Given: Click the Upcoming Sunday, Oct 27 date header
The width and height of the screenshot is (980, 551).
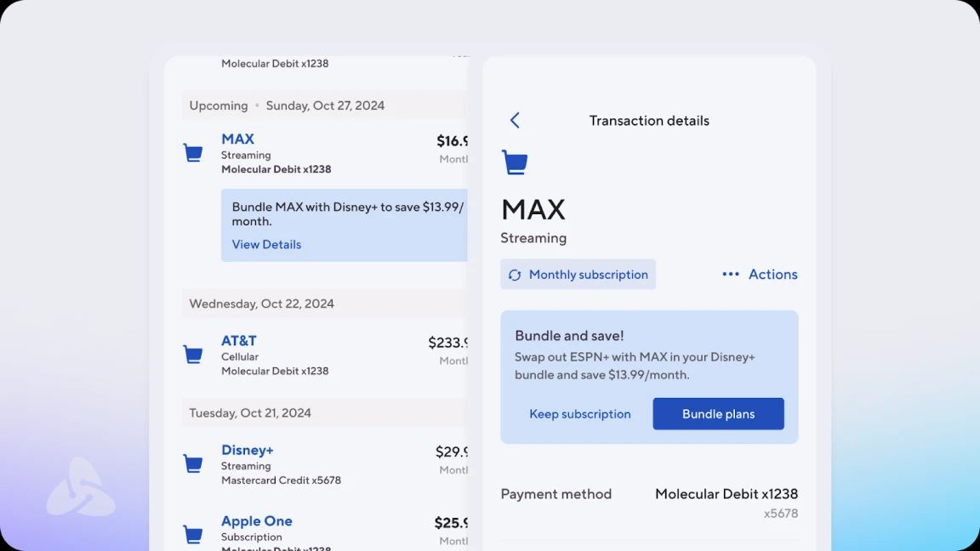Looking at the screenshot, I should pos(325,105).
